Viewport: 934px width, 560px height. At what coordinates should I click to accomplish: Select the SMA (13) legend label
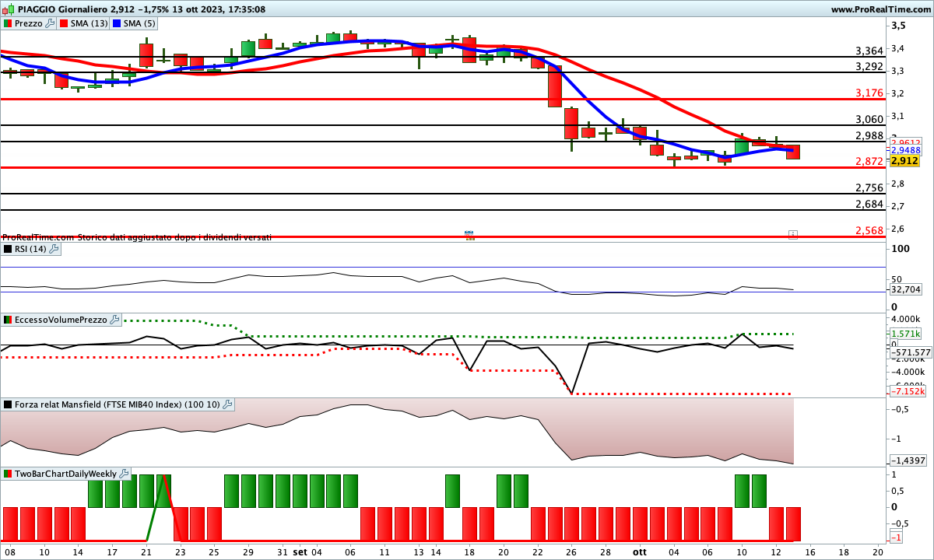90,23
